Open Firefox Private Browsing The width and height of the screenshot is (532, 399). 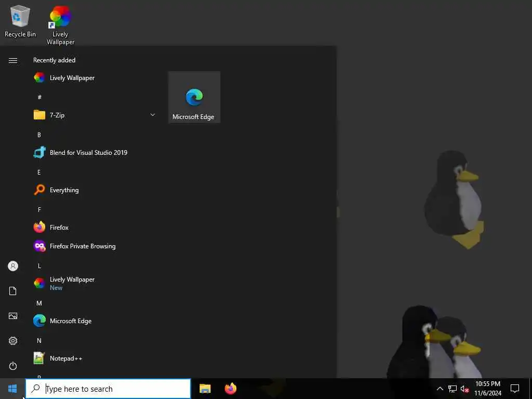[x=95, y=246]
